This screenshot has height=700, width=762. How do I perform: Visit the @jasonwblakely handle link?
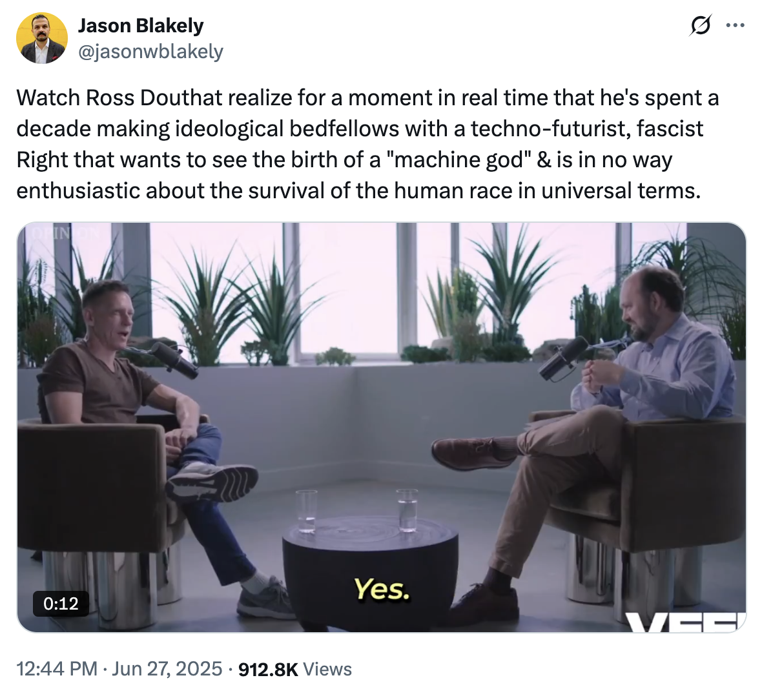pos(150,52)
